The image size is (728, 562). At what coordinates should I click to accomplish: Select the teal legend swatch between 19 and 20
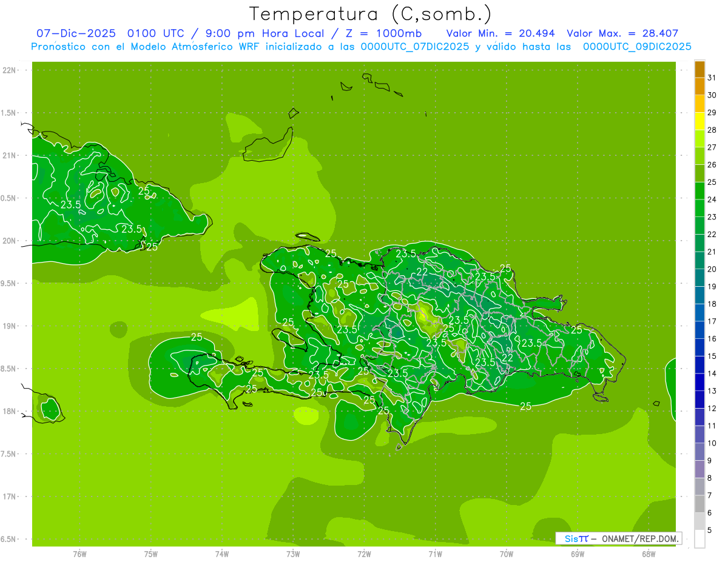coord(699,278)
